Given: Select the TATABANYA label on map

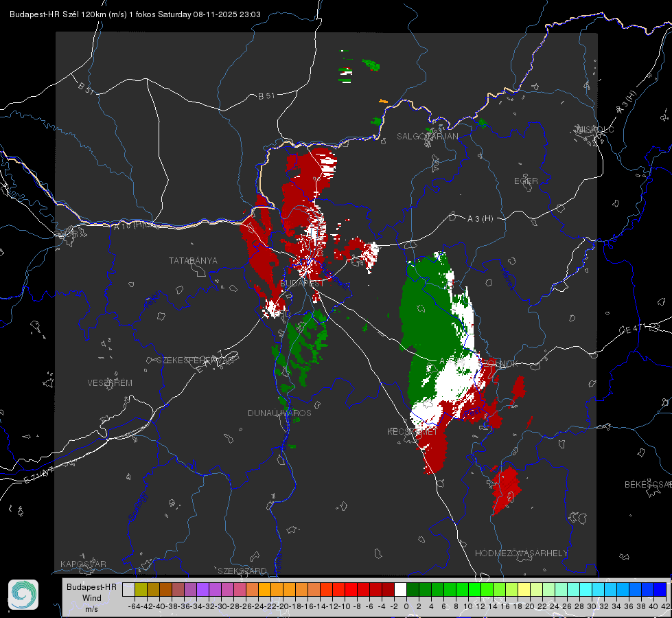Looking at the screenshot, I should coord(193,261).
